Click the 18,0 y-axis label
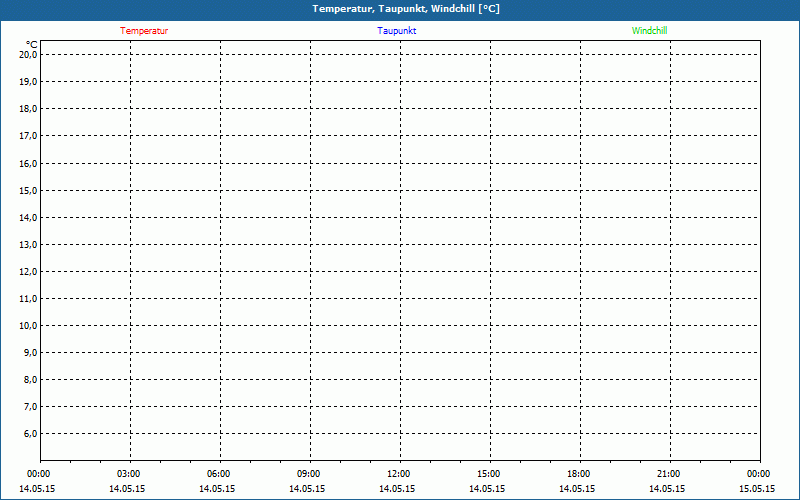The width and height of the screenshot is (800, 500). [x=28, y=109]
